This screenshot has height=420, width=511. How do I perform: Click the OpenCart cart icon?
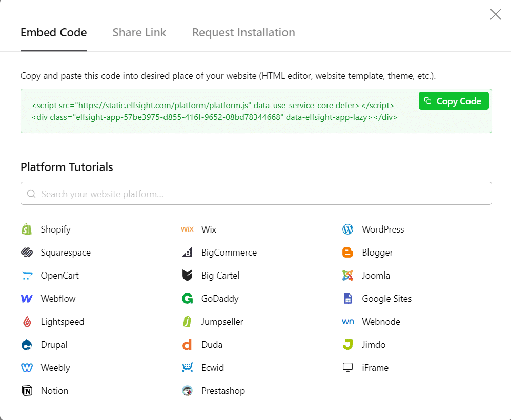tap(27, 276)
